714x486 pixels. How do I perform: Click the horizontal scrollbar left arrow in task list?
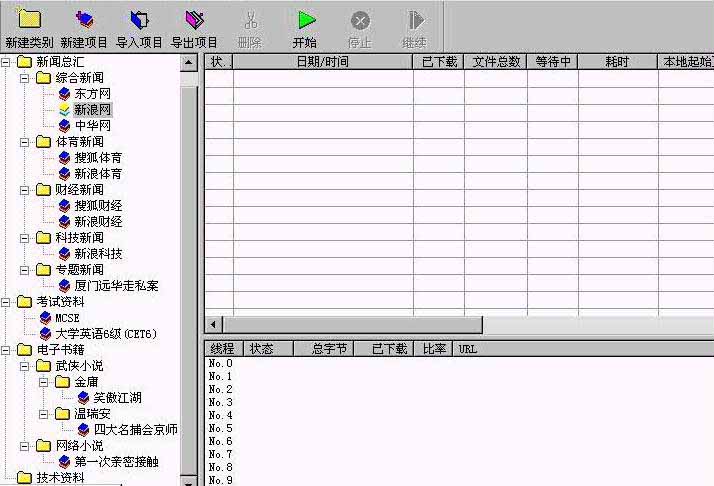213,325
